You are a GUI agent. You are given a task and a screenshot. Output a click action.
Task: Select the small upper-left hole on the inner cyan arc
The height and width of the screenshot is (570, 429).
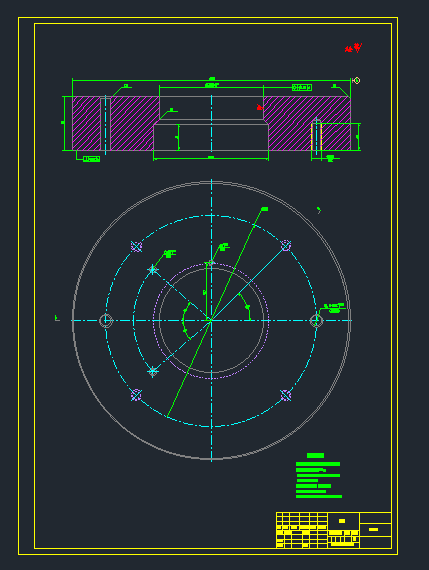[x=153, y=270]
